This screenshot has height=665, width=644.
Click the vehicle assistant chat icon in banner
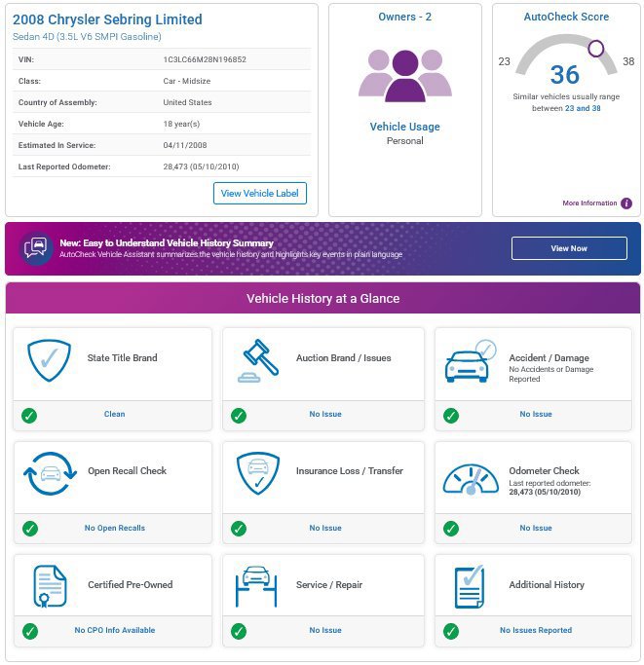point(36,248)
